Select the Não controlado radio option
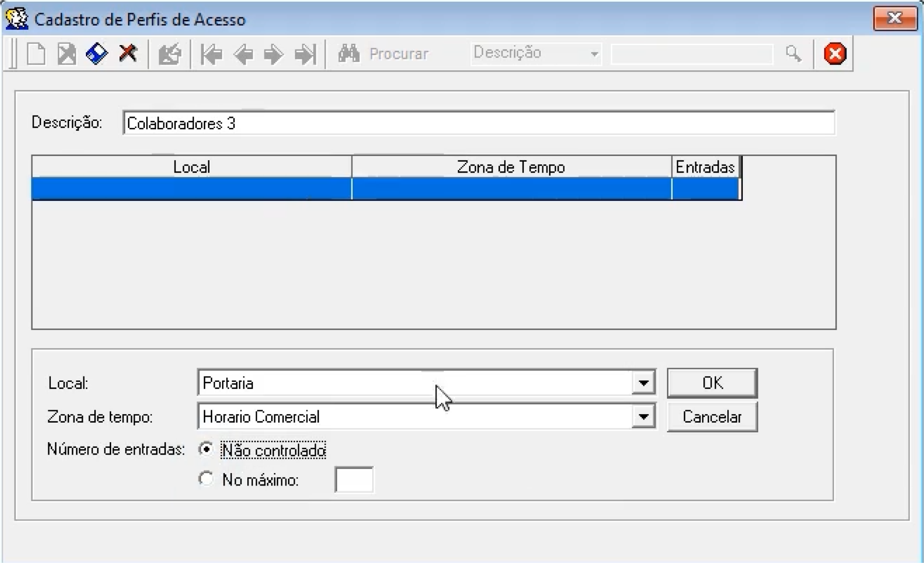 click(206, 449)
